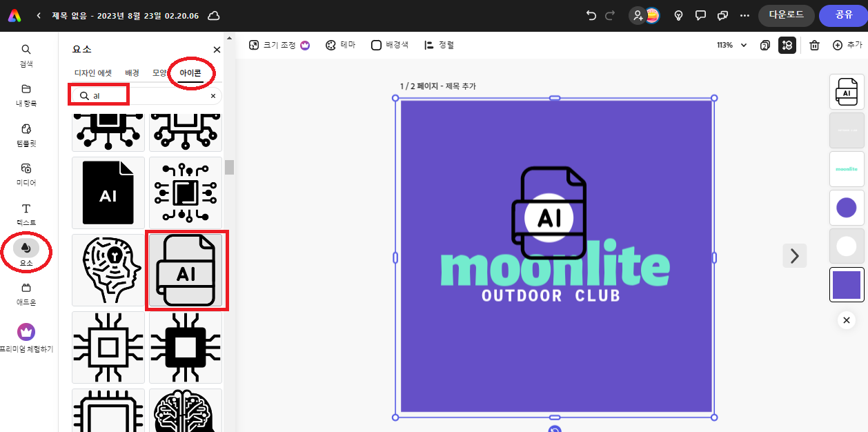Click the cloud sync status icon

[x=214, y=15]
